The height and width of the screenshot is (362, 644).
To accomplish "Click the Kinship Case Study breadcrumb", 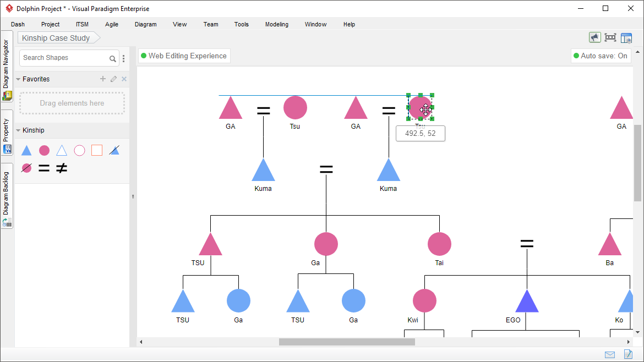I will click(59, 38).
